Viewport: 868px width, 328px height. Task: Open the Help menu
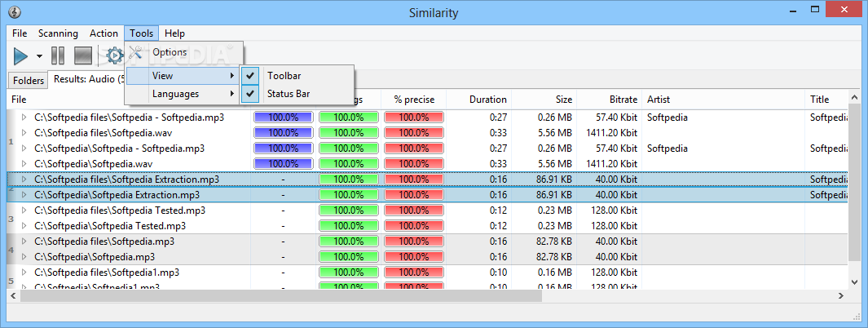click(175, 33)
